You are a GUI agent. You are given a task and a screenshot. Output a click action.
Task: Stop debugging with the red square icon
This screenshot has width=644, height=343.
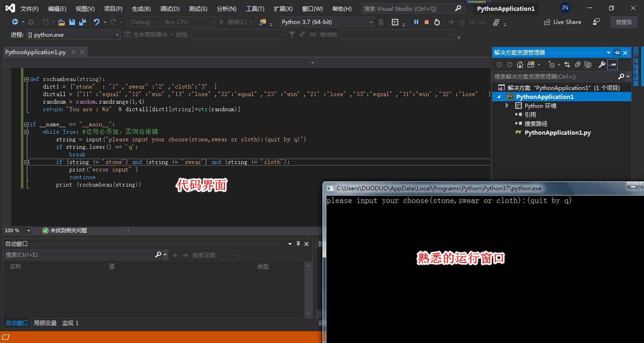(427, 22)
